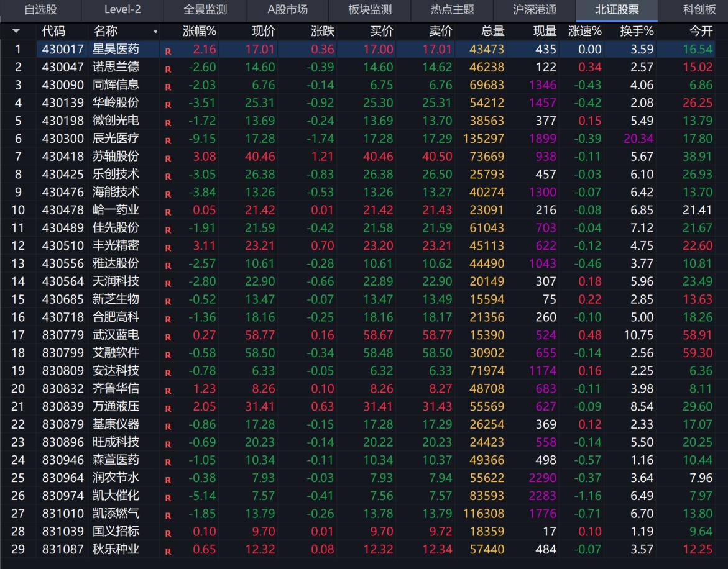Select stock name 森萱医药
Screen dimensions: 728x569
click(116, 460)
